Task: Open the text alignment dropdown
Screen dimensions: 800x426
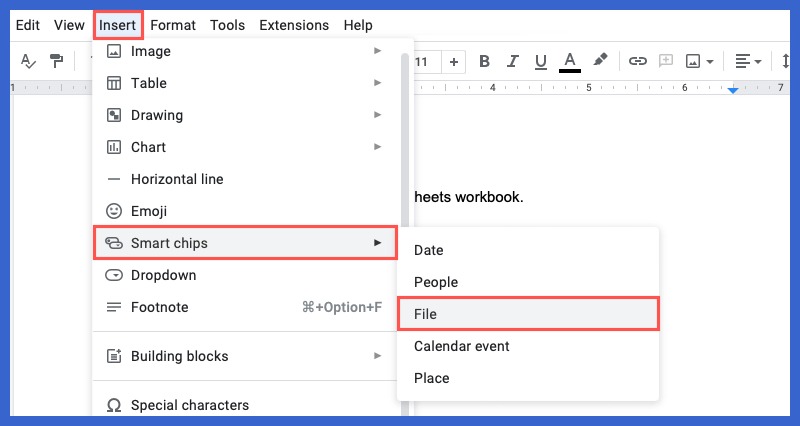Action: coord(749,62)
